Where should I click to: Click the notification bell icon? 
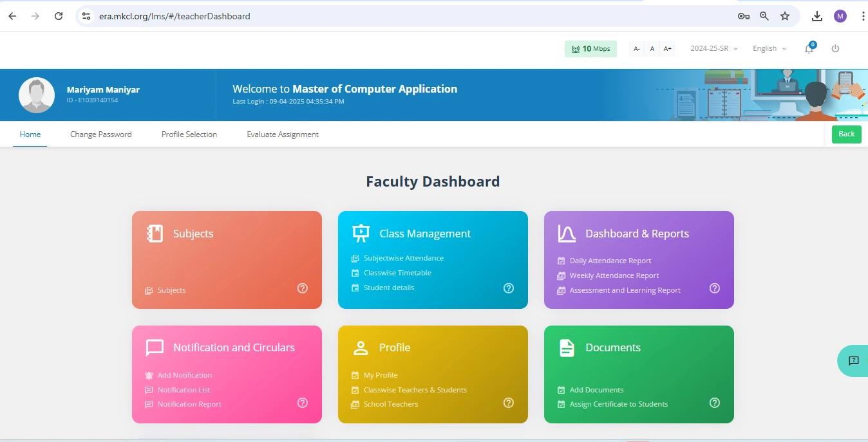coord(809,49)
